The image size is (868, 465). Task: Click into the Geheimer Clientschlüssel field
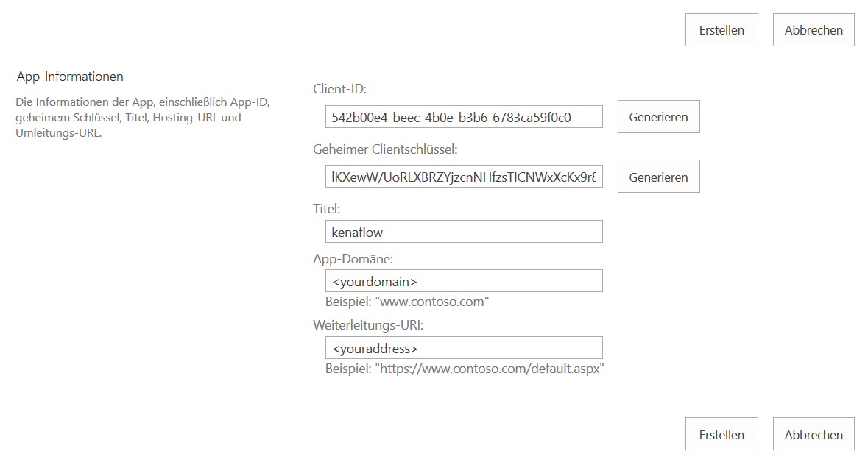(x=464, y=177)
